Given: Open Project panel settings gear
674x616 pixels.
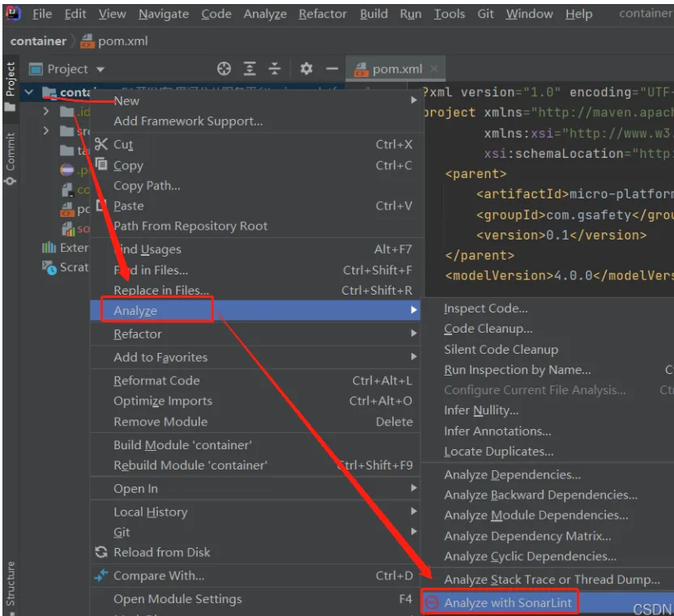Looking at the screenshot, I should coord(306,69).
